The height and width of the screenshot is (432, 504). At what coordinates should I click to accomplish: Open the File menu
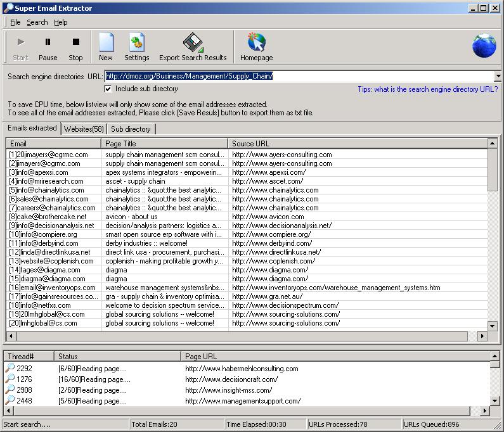point(15,22)
